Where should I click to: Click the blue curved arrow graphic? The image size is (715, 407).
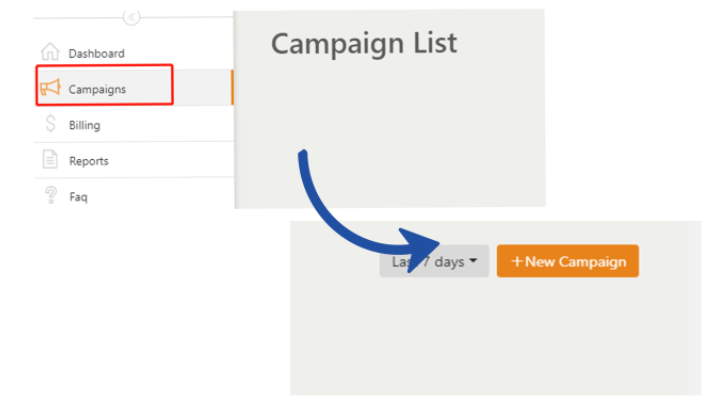[340, 215]
